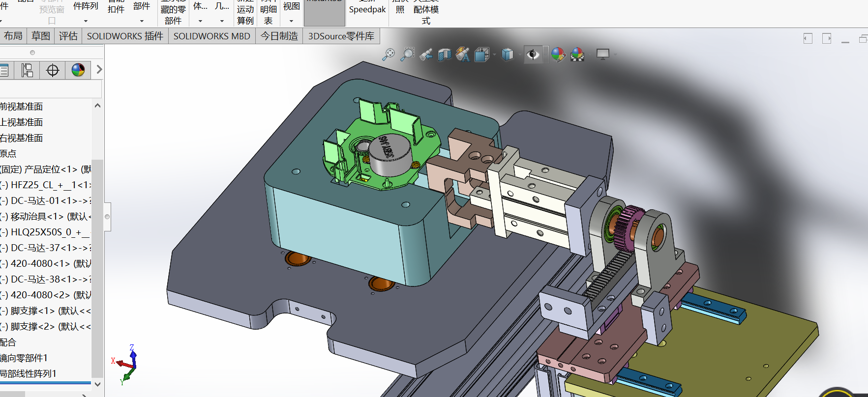
Task: Open the Edit Appearance color ball icon
Action: pos(558,55)
